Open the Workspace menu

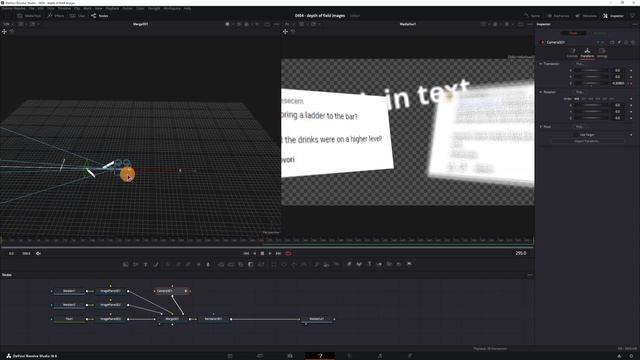pyautogui.click(x=172, y=8)
